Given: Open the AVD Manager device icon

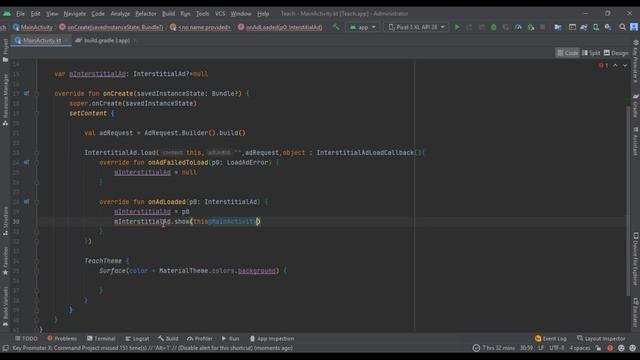Looking at the screenshot, I should pyautogui.click(x=596, y=27).
